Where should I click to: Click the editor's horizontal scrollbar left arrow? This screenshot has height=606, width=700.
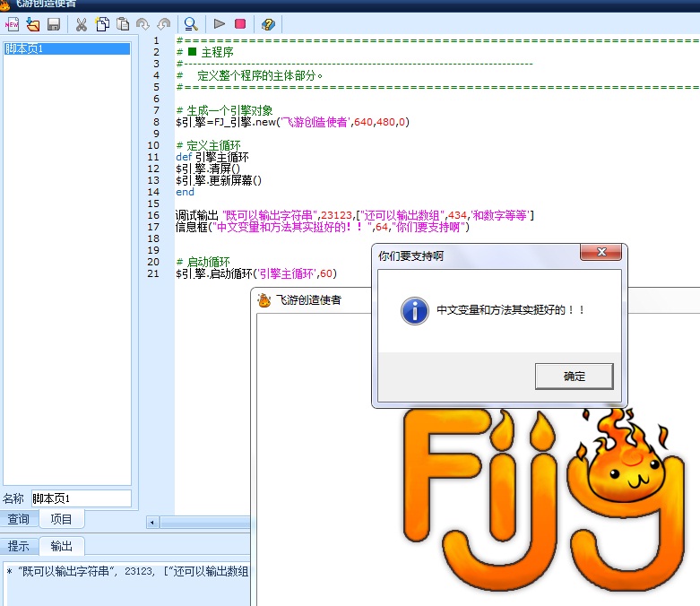coord(152,522)
